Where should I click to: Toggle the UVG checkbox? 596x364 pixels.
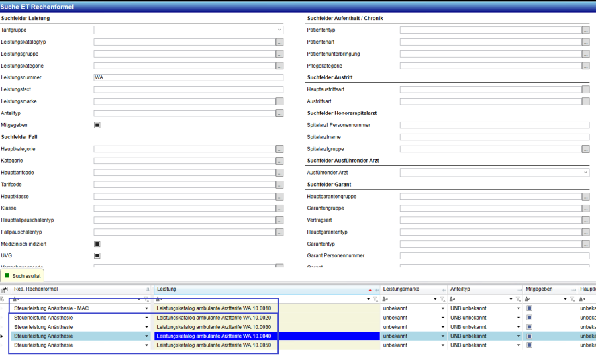point(97,256)
